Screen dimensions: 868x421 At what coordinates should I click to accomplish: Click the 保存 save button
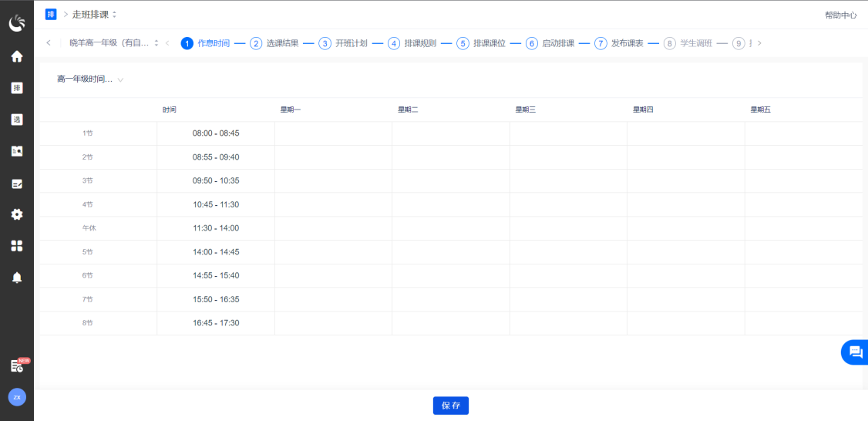pos(451,406)
